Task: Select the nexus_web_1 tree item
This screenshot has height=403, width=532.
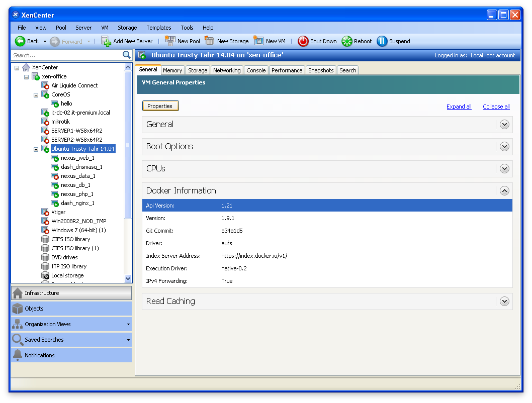Action: click(x=78, y=158)
